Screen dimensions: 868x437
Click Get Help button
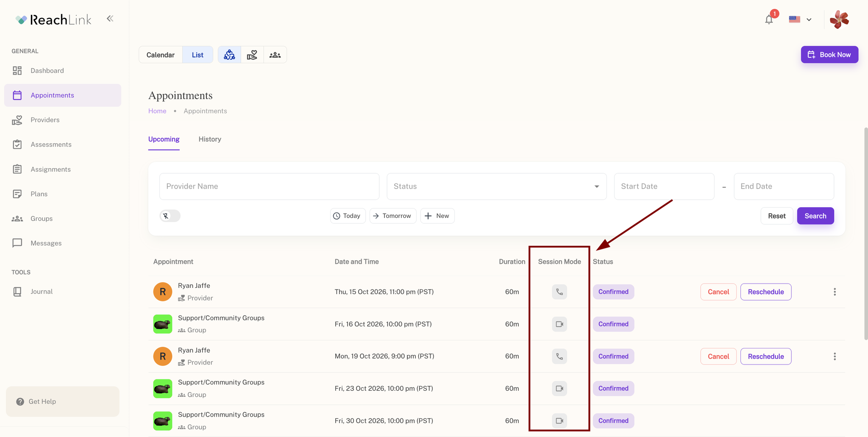tap(63, 401)
